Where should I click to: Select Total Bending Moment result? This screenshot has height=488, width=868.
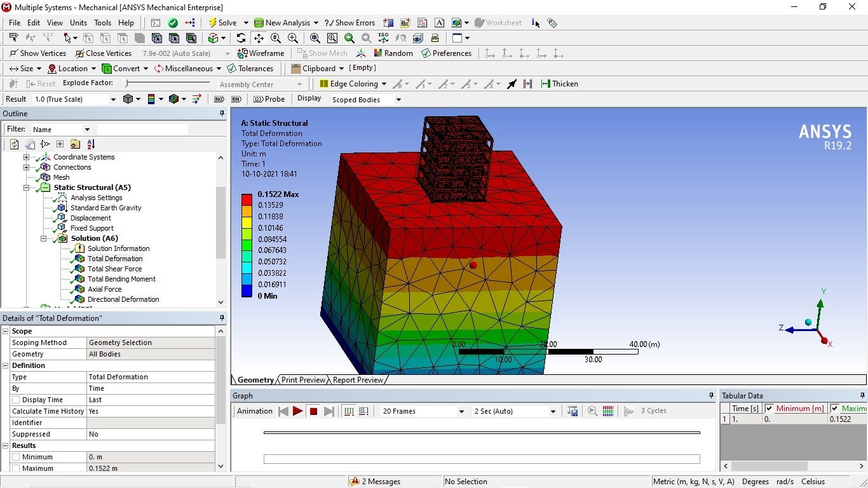tap(121, 279)
